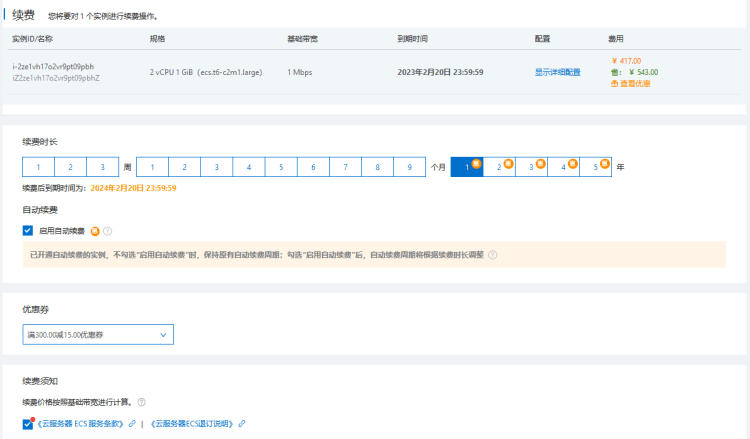Choose 9 month renewal duration
The height and width of the screenshot is (439, 750).
pyautogui.click(x=409, y=168)
